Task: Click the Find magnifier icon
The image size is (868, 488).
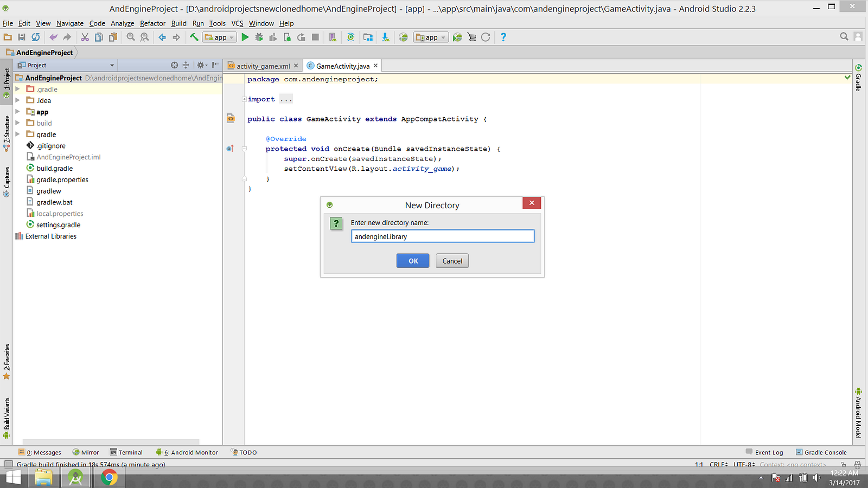Action: click(131, 37)
